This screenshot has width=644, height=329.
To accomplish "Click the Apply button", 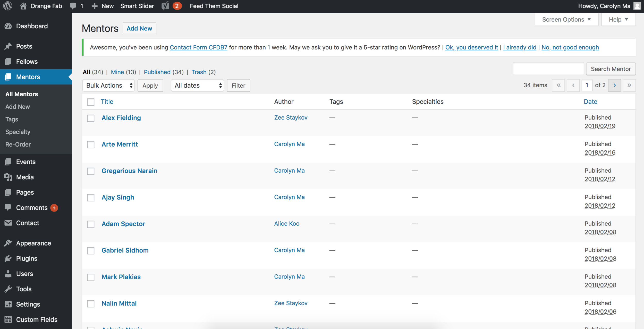I will click(x=150, y=86).
